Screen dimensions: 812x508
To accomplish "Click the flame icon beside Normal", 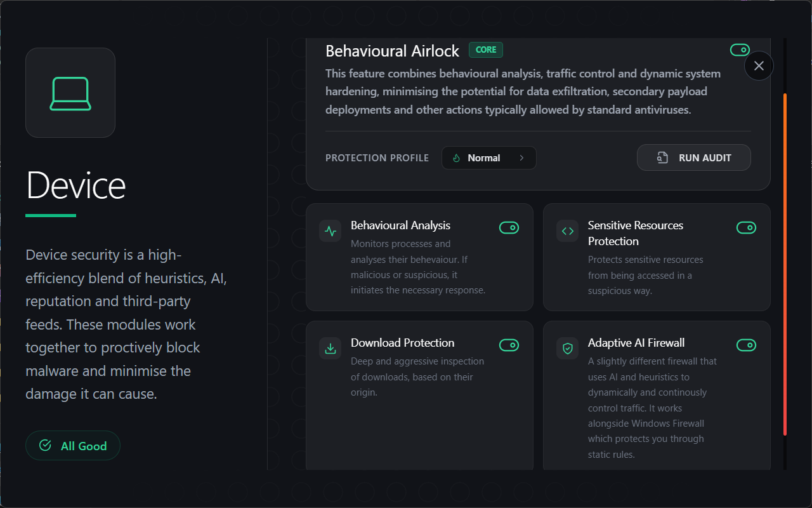I will [456, 158].
